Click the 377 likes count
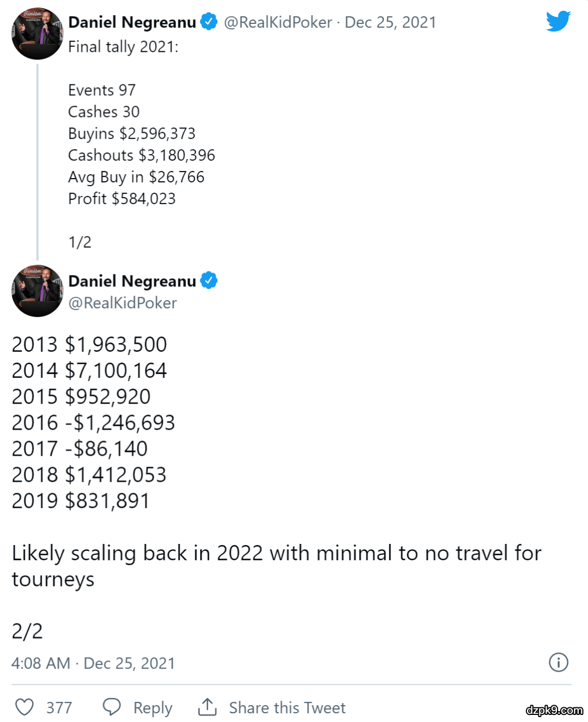This screenshot has height=722, width=588. pyautogui.click(x=59, y=707)
